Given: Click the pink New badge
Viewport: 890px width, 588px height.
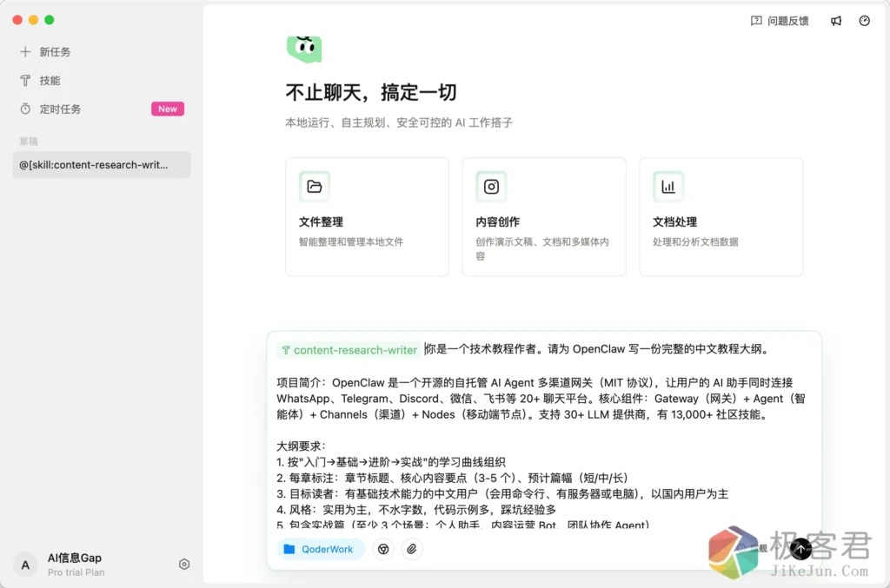Looking at the screenshot, I should (x=168, y=109).
